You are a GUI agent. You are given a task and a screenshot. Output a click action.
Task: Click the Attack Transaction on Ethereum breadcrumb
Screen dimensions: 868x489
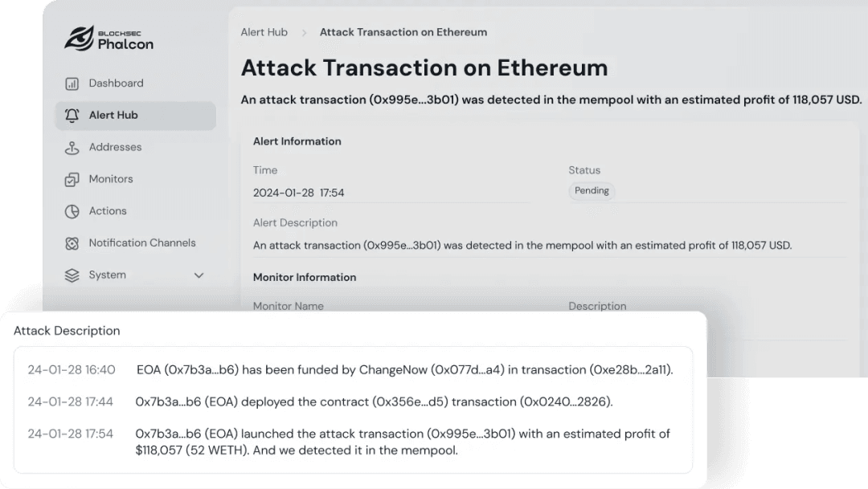coord(403,33)
